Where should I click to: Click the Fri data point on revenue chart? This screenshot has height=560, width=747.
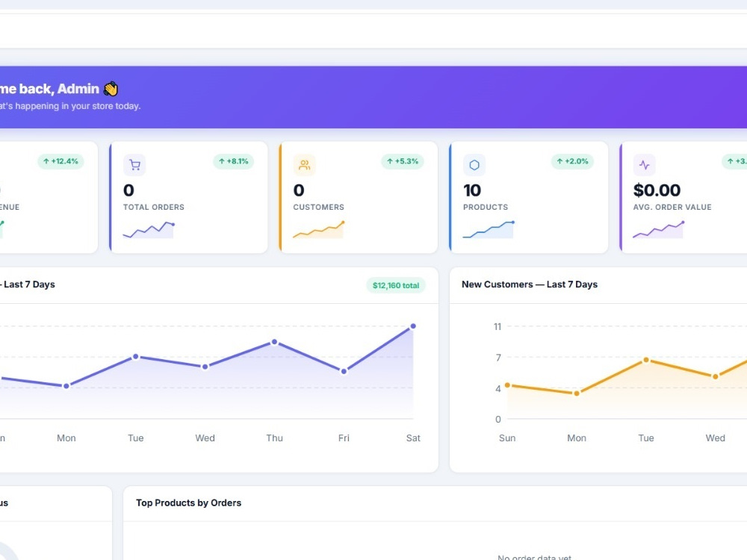point(344,371)
